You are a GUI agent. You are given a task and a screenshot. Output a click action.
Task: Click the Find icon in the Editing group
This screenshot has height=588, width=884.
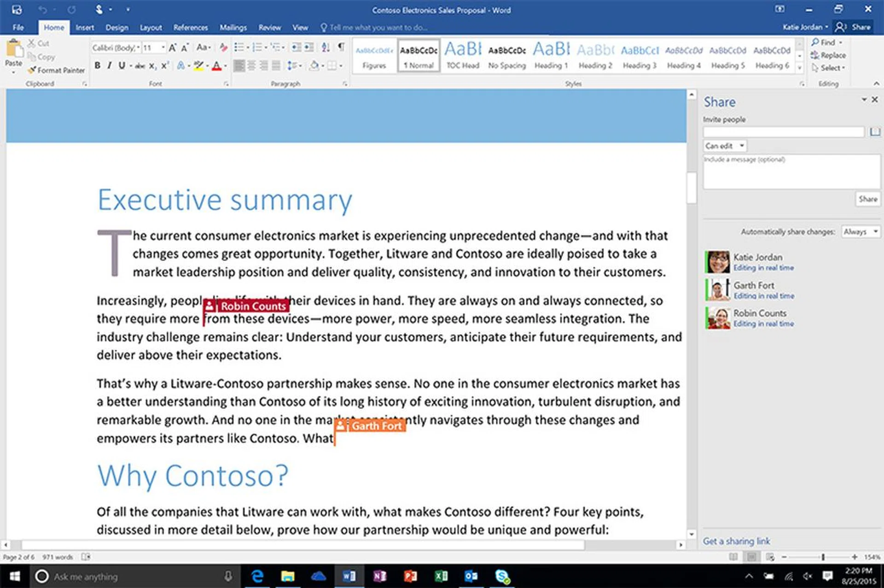click(824, 42)
